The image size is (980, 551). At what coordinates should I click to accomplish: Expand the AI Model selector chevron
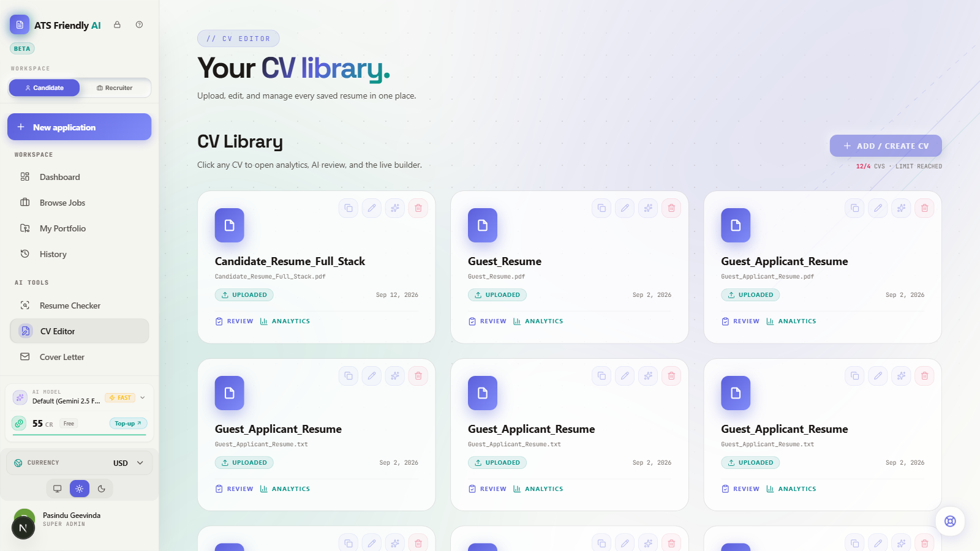click(x=143, y=397)
